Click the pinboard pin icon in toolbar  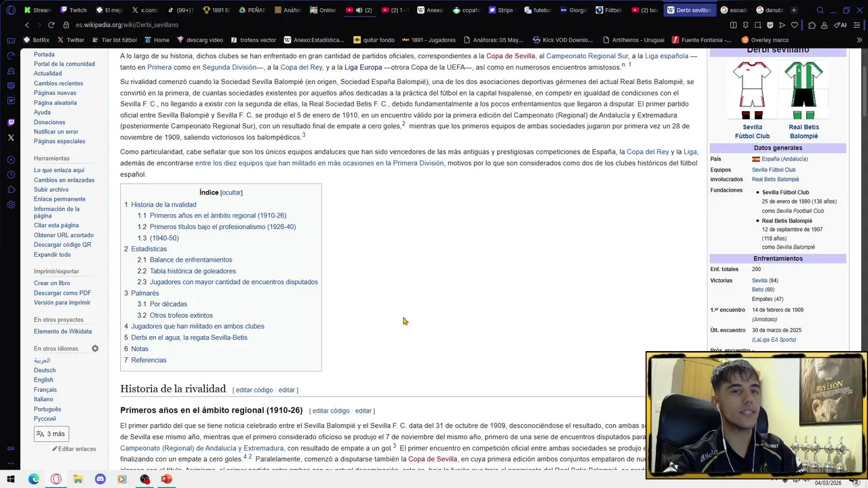tap(745, 25)
